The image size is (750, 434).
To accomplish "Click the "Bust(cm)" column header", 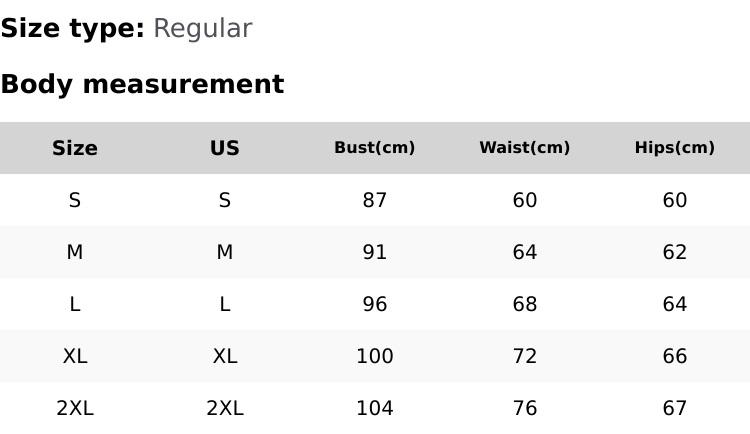I will pos(375,148).
